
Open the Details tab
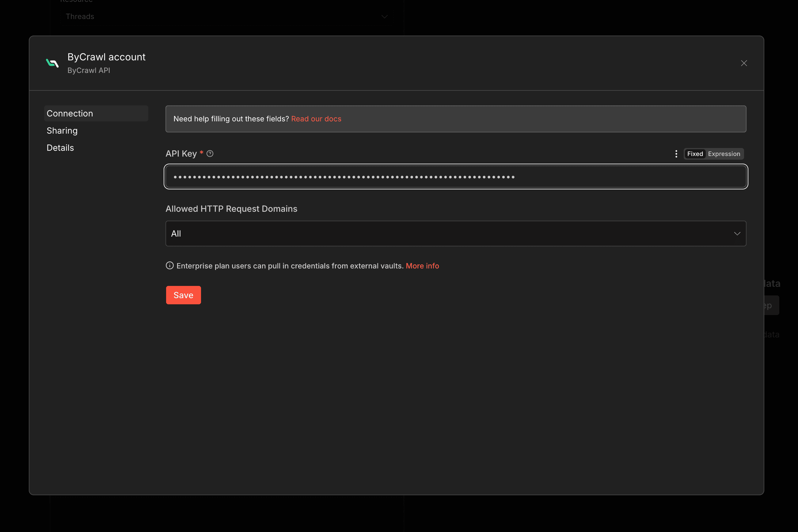click(60, 148)
